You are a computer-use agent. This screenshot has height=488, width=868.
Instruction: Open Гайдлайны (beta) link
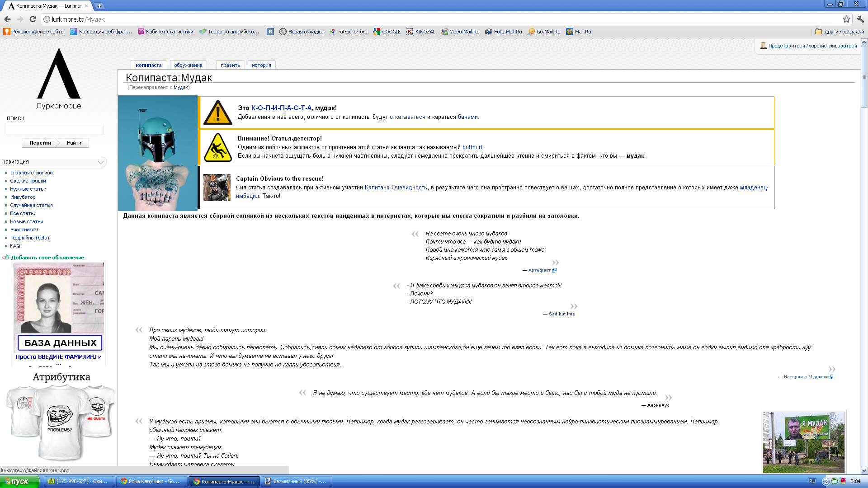coord(30,238)
